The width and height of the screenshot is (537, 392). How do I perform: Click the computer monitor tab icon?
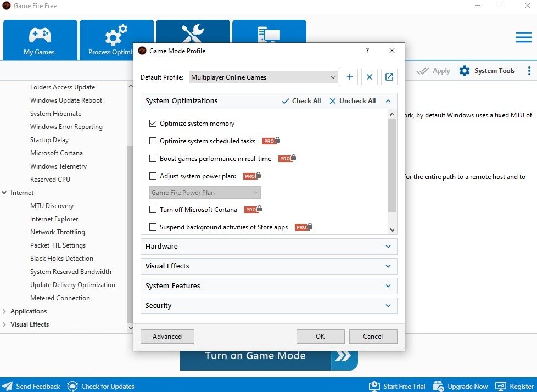point(269,34)
